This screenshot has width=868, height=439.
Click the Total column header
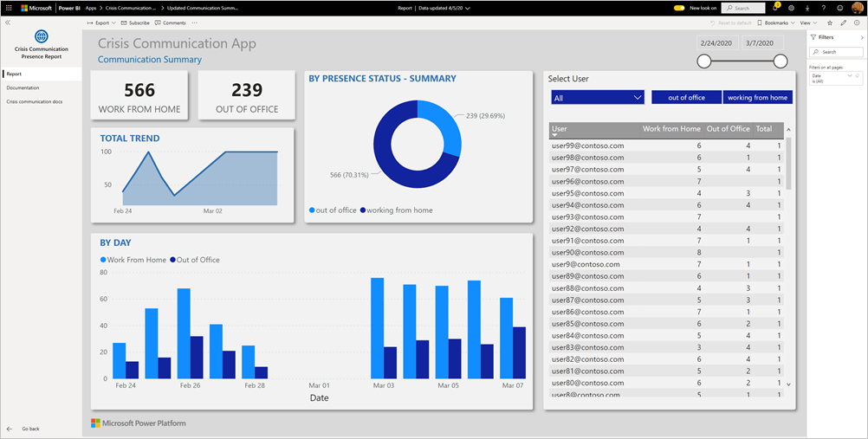click(764, 129)
